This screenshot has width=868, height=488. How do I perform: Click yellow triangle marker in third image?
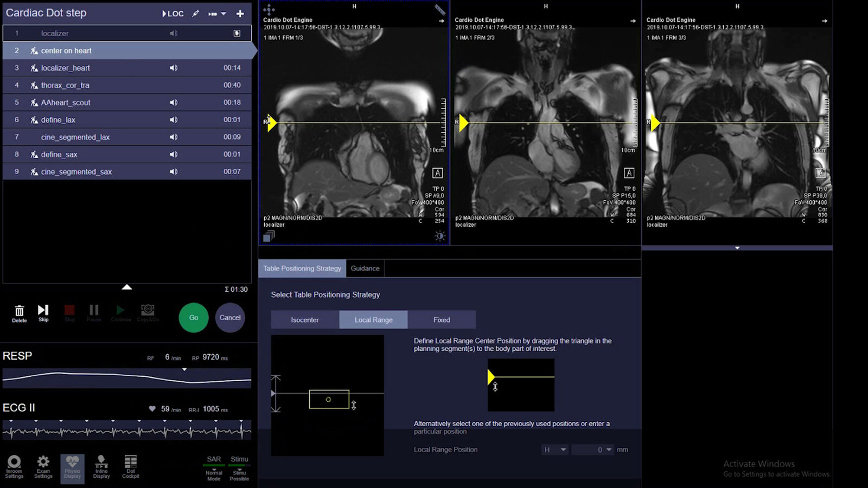655,123
